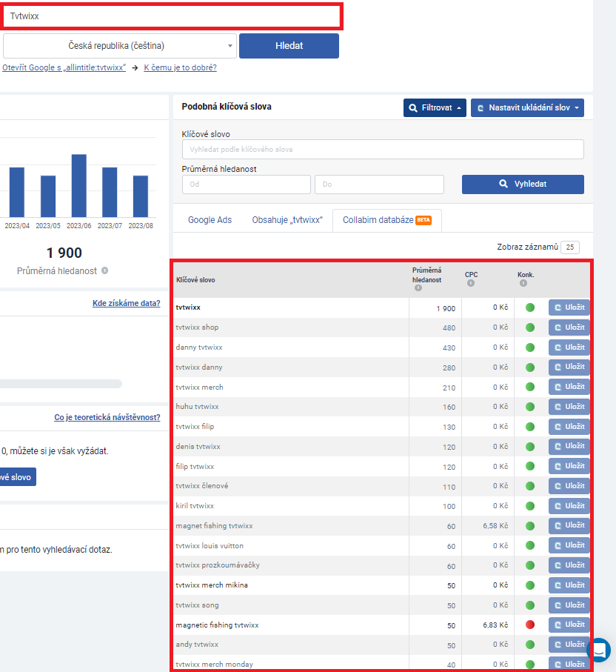This screenshot has height=672, width=616.
Task: Click Uložit for tvtwixx danny row
Action: point(569,367)
